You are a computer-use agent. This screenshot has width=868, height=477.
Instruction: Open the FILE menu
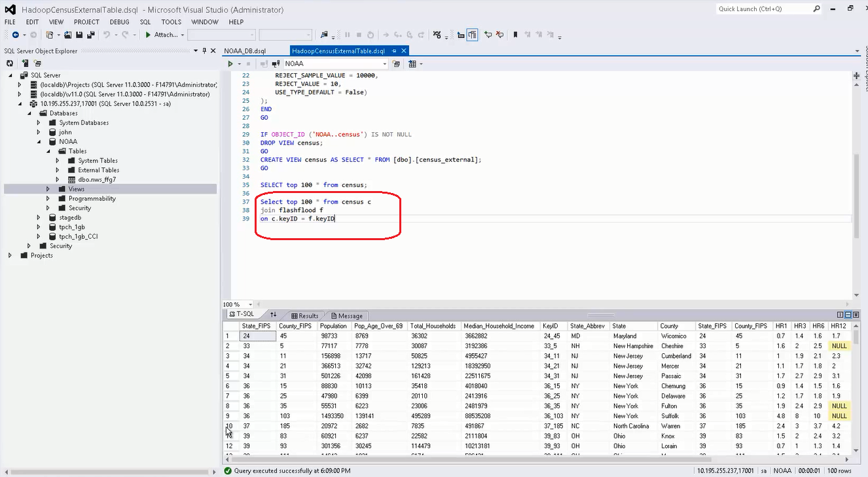click(x=10, y=22)
